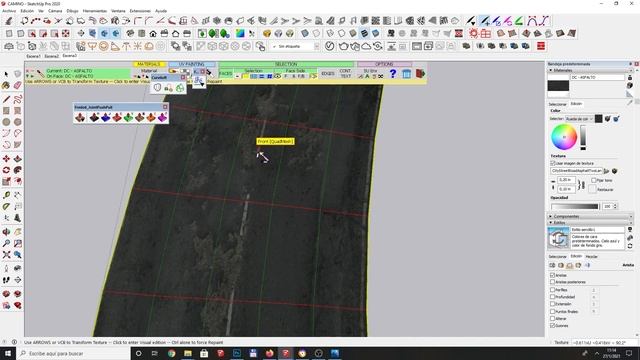
Task: Click the eyedropper sample paint icon in Materials
Action: [630, 102]
